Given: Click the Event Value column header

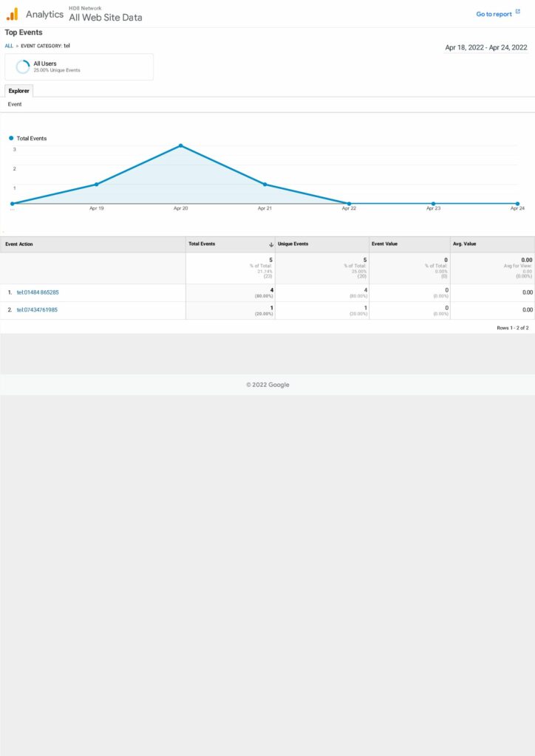Looking at the screenshot, I should coord(384,244).
